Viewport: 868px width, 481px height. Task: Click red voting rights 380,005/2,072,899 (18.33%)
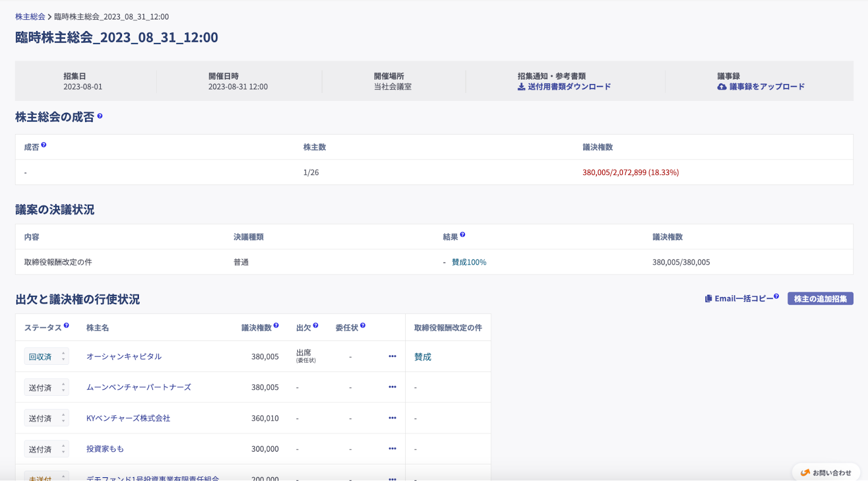630,173
